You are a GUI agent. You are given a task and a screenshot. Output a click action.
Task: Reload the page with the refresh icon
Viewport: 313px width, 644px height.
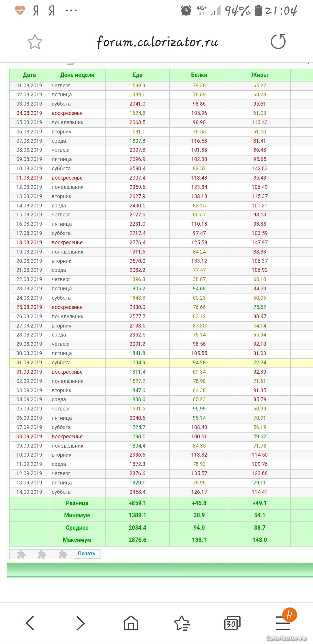click(x=278, y=41)
